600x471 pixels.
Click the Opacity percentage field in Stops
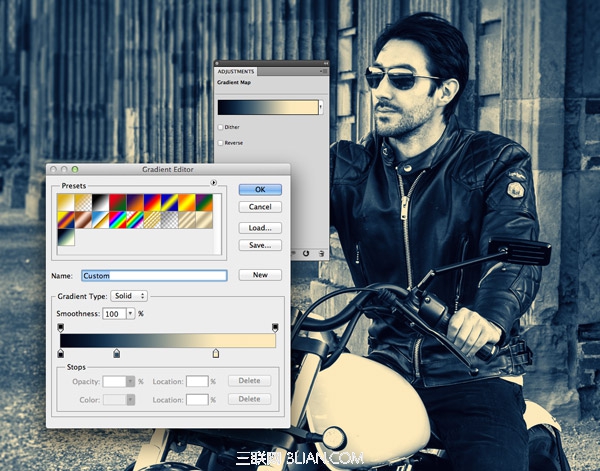[114, 381]
